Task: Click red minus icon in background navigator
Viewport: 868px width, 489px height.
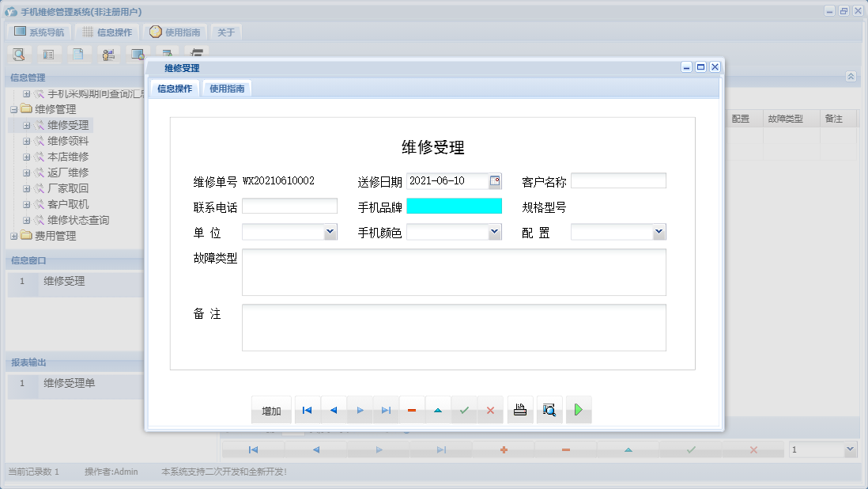Action: coord(566,449)
